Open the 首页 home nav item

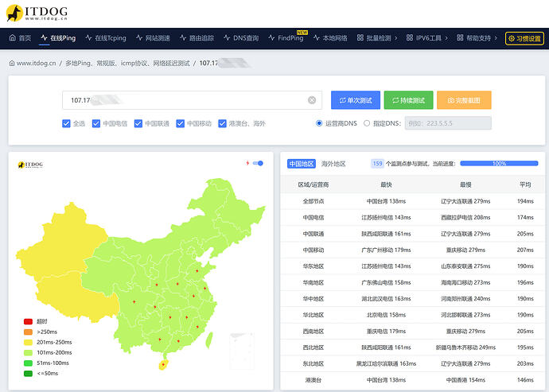(x=20, y=38)
